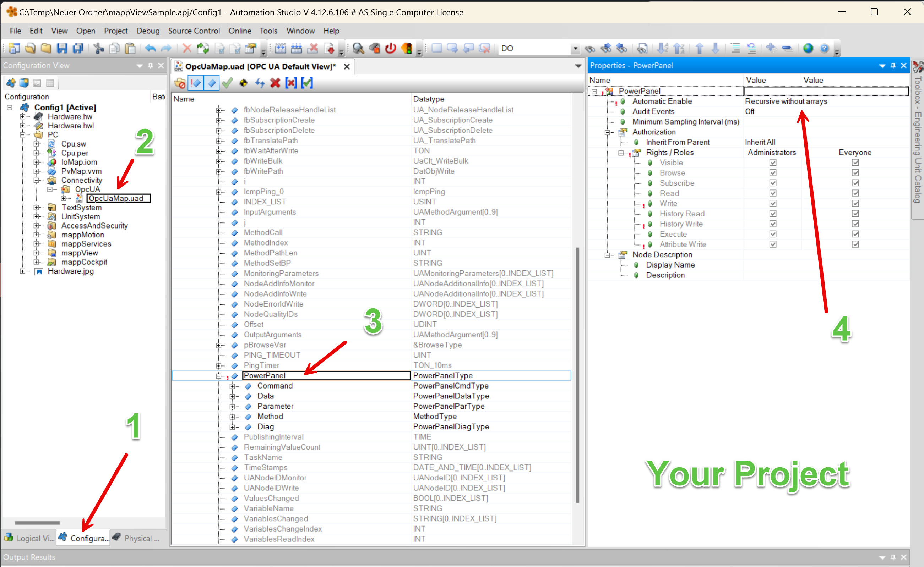
Task: Open the Source Control menu
Action: click(x=194, y=31)
